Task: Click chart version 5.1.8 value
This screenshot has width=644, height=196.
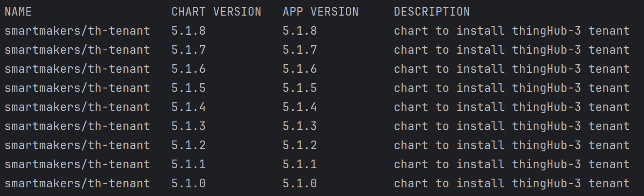Action: [189, 31]
